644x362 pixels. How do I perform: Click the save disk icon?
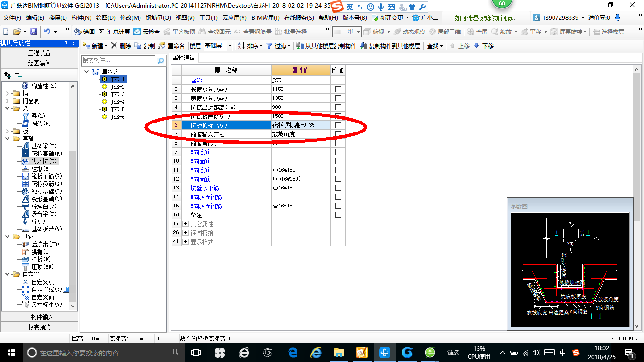(x=33, y=32)
